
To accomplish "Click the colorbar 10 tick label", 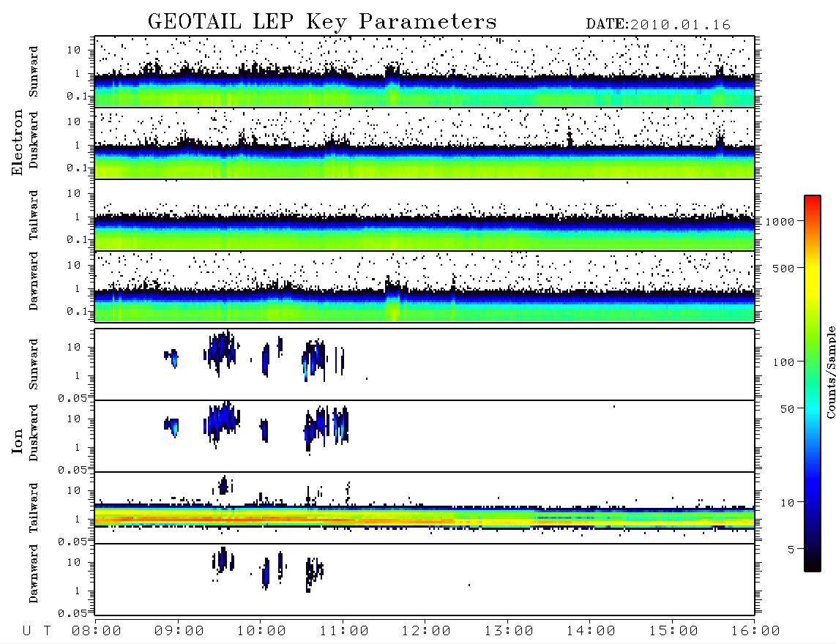I will pos(788,503).
